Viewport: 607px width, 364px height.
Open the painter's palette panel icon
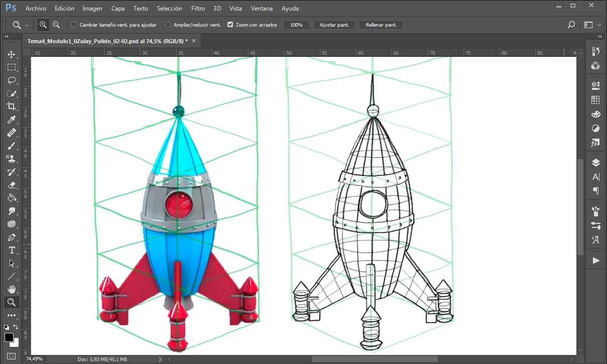596,114
